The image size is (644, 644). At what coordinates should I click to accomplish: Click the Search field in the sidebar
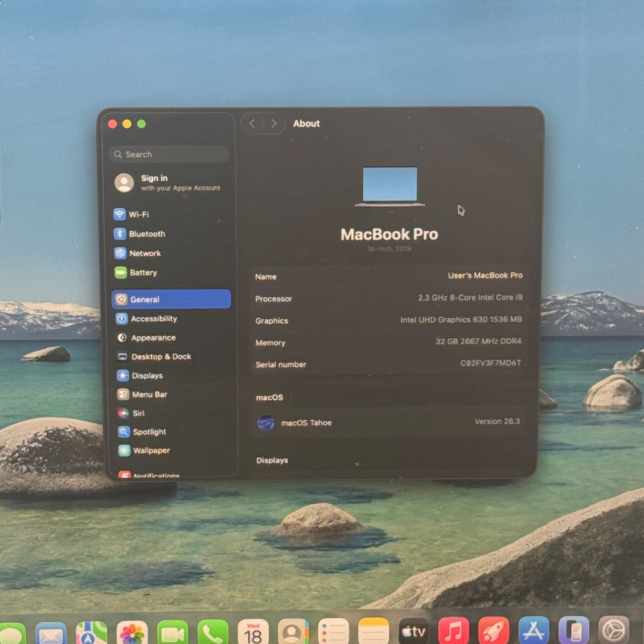(x=169, y=154)
